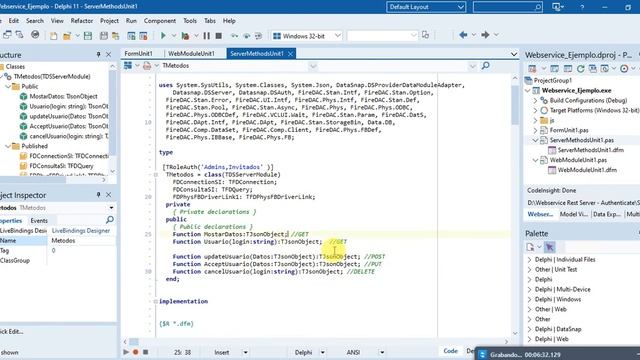Click the Save All toolbar icon

click(x=104, y=36)
